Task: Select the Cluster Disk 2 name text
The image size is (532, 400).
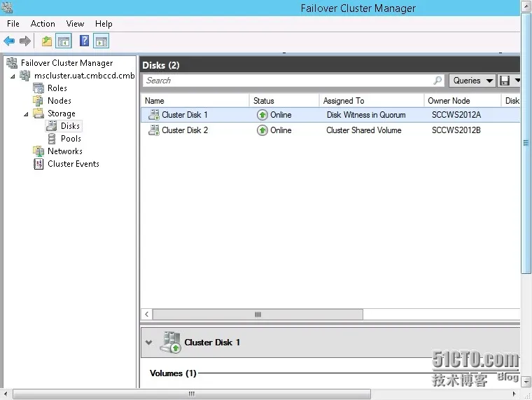Action: pyautogui.click(x=185, y=130)
